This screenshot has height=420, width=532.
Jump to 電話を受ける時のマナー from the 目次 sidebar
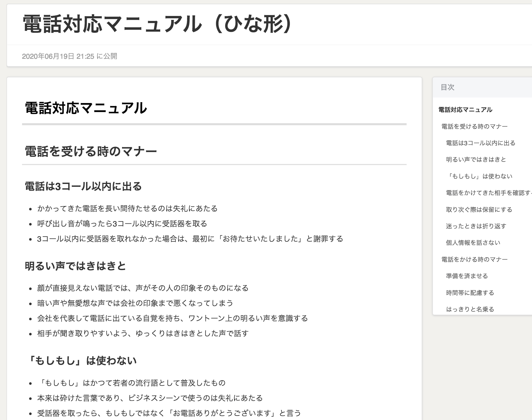coord(474,127)
